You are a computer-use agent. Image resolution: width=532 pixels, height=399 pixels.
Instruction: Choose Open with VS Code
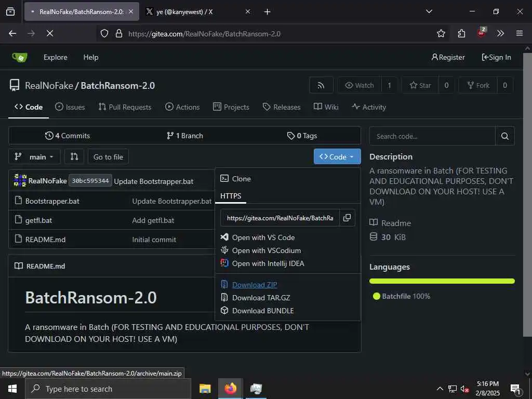pos(263,237)
